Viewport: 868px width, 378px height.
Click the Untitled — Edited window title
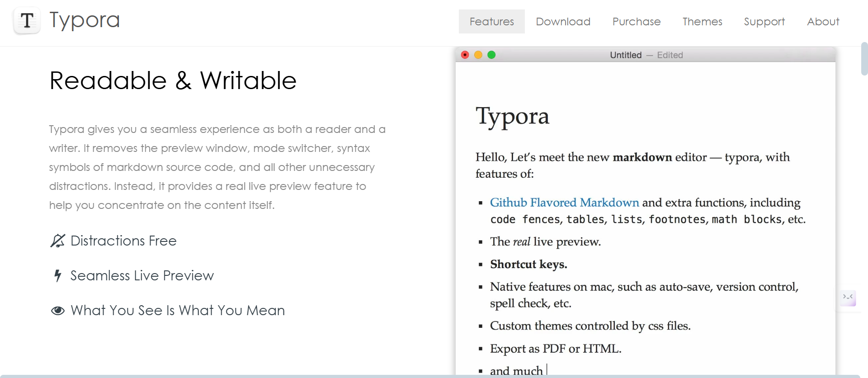point(646,55)
